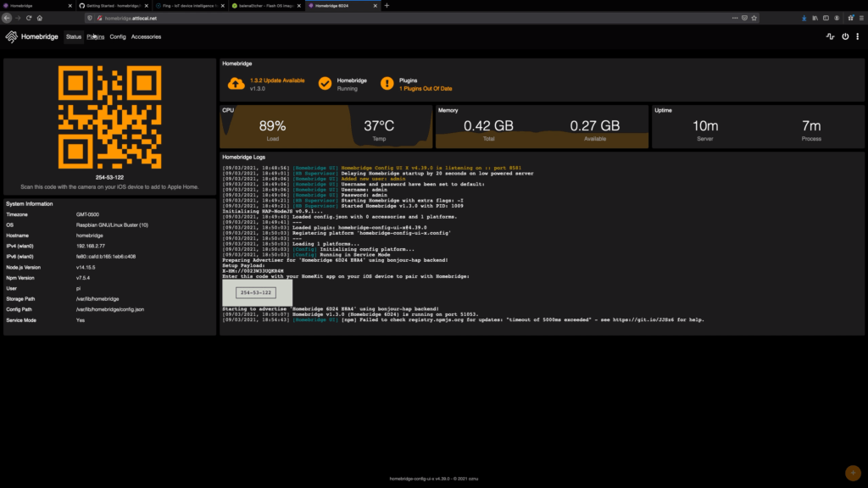Click the plugins warning exclamation icon
The height and width of the screenshot is (488, 868).
(387, 84)
